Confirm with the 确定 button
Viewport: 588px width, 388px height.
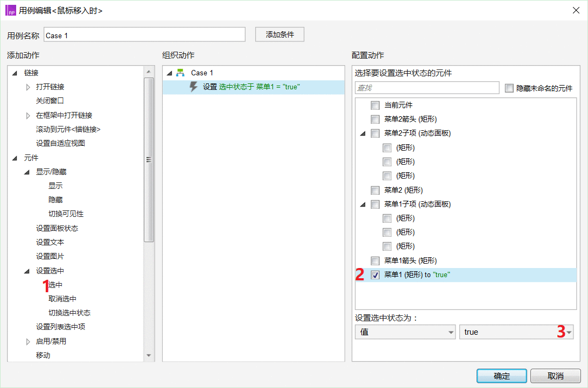pos(502,376)
